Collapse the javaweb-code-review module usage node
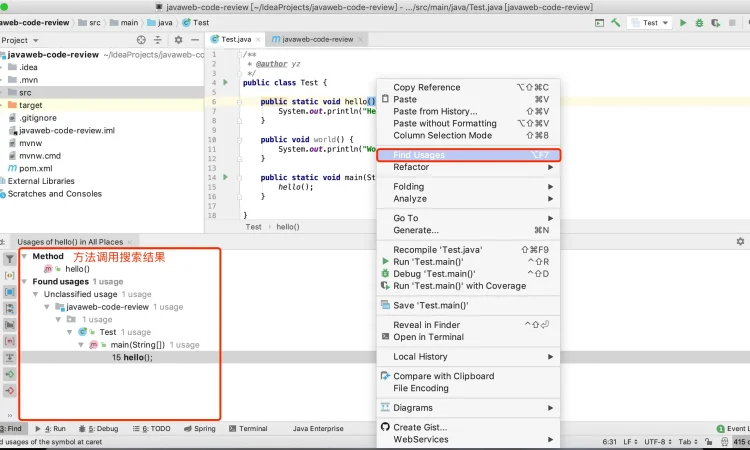Image resolution: width=750 pixels, height=450 pixels. 47,307
